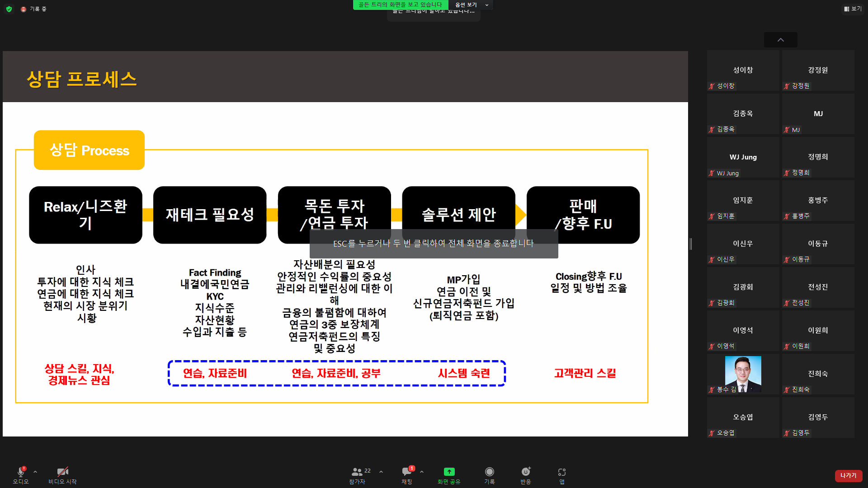
Task: Click muted mic icon beside WJ Jung label
Action: point(712,173)
